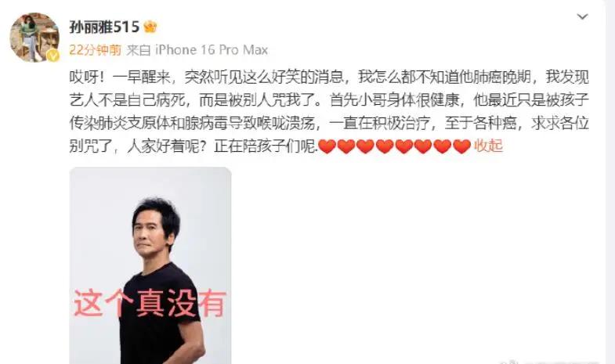Open the post options chevron at top right
Image resolution: width=615 pixels, height=364 pixels.
[x=582, y=16]
